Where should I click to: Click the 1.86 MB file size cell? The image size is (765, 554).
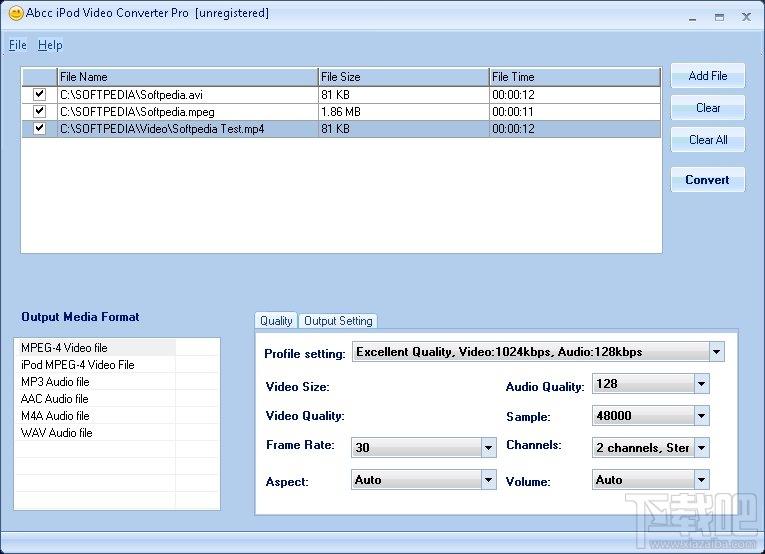(x=403, y=112)
